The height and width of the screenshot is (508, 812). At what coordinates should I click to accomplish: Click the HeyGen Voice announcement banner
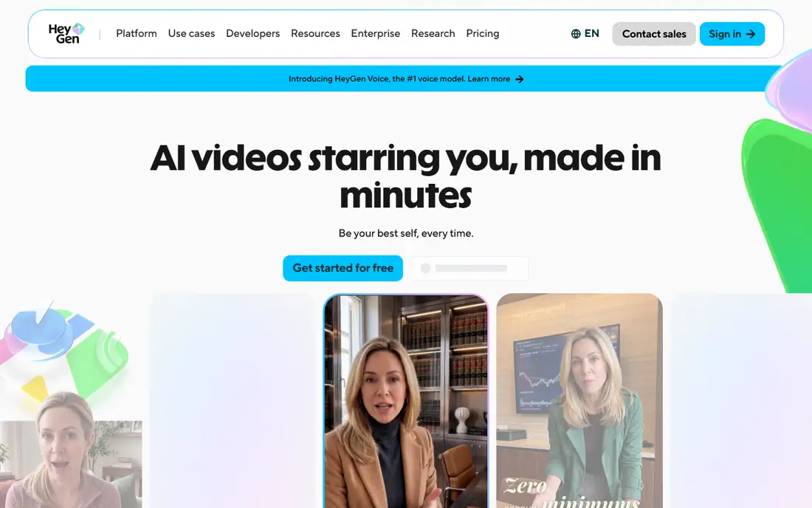click(406, 79)
